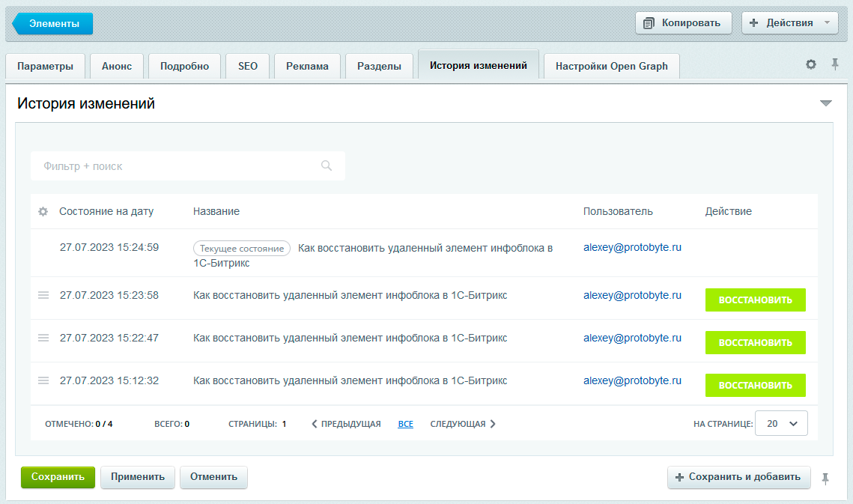Collapse the История изменений section
Screen dimensions: 853x504
pyautogui.click(x=826, y=103)
